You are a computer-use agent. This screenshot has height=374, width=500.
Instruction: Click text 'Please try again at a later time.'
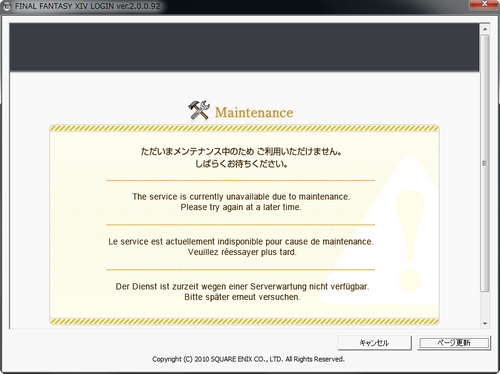(241, 207)
